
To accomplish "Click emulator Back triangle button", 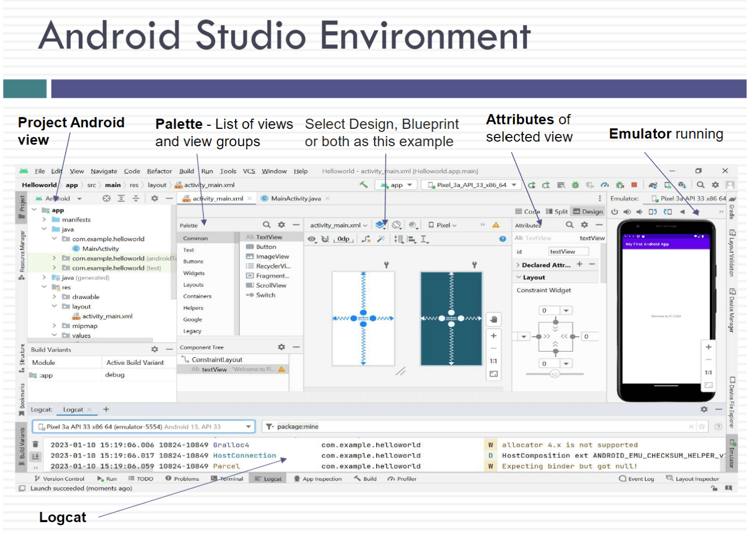I will [682, 211].
